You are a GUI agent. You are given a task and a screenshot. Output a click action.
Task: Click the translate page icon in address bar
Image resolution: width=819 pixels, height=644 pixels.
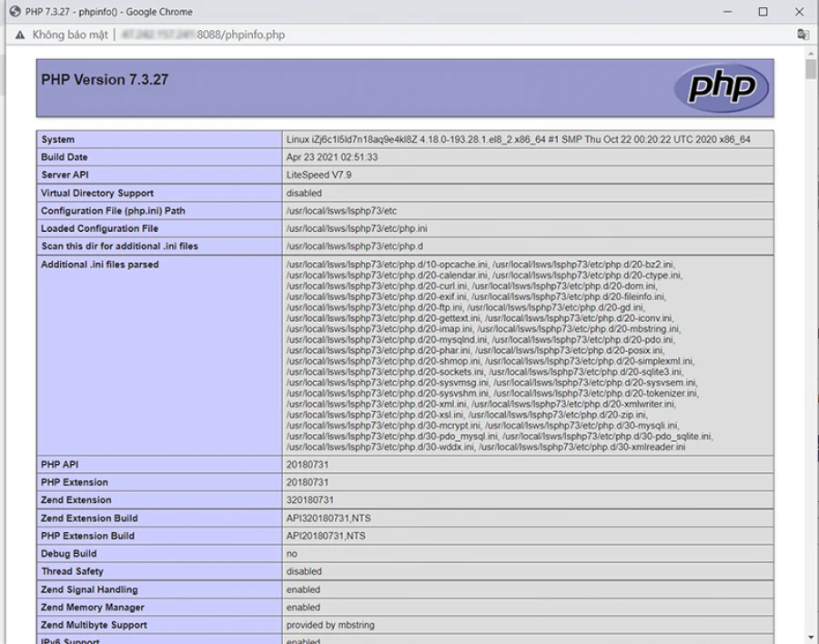(803, 35)
